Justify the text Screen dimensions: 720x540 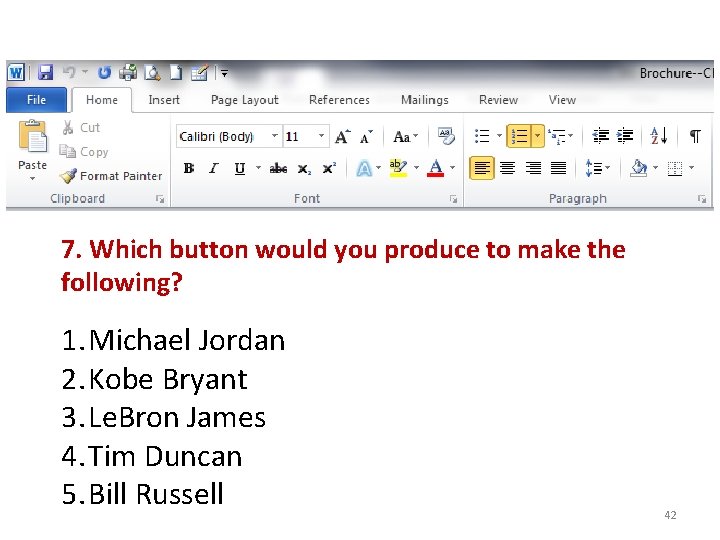point(558,168)
